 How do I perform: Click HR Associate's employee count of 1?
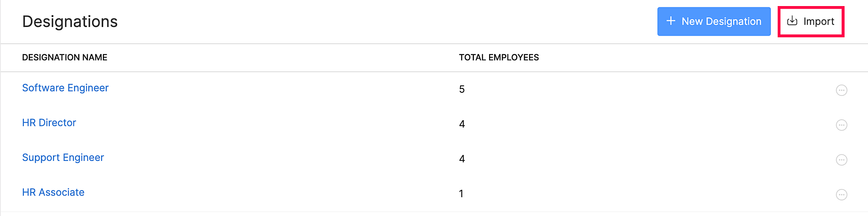[461, 193]
